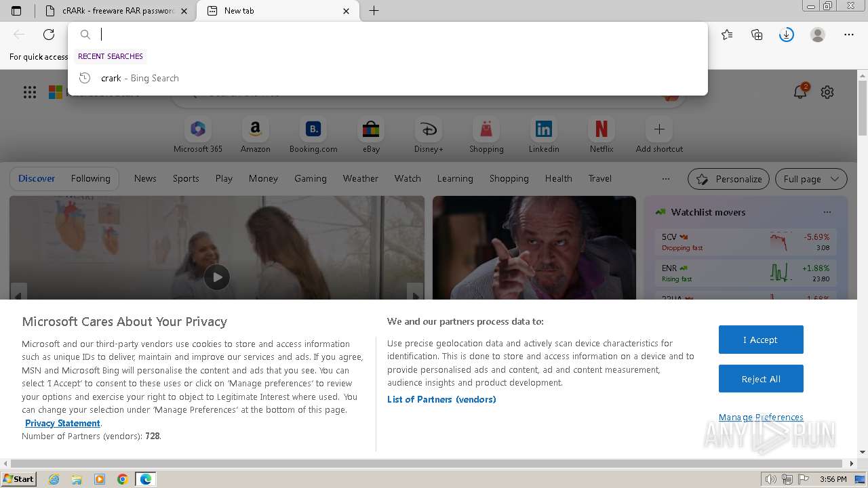Screen dimensions: 868x488
Task: Open the Shopping category in feed nav
Action: tap(509, 179)
